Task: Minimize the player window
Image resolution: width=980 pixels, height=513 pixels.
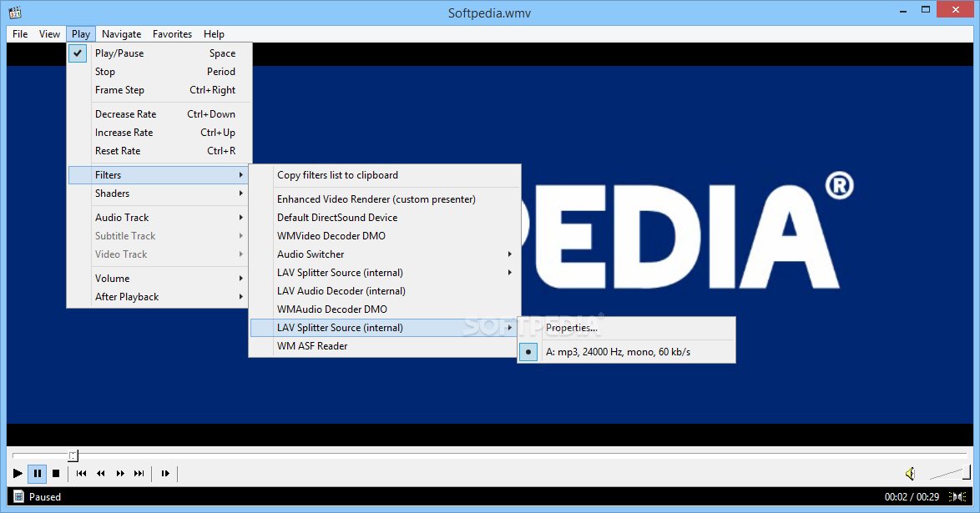Action: click(904, 11)
